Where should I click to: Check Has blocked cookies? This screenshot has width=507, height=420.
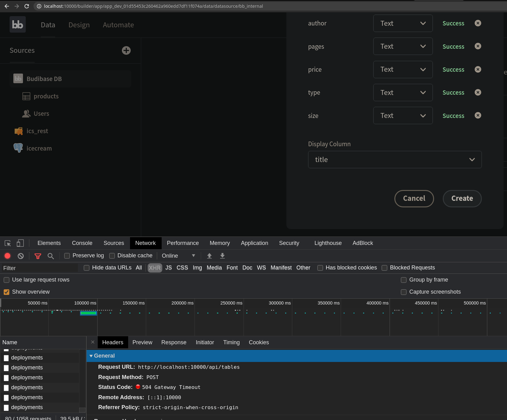[320, 268]
